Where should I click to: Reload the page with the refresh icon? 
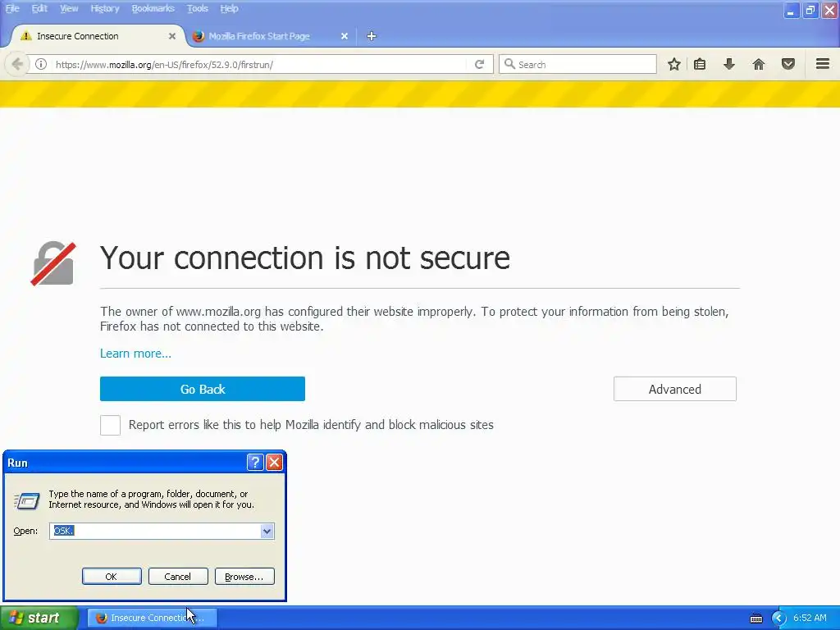tap(479, 64)
